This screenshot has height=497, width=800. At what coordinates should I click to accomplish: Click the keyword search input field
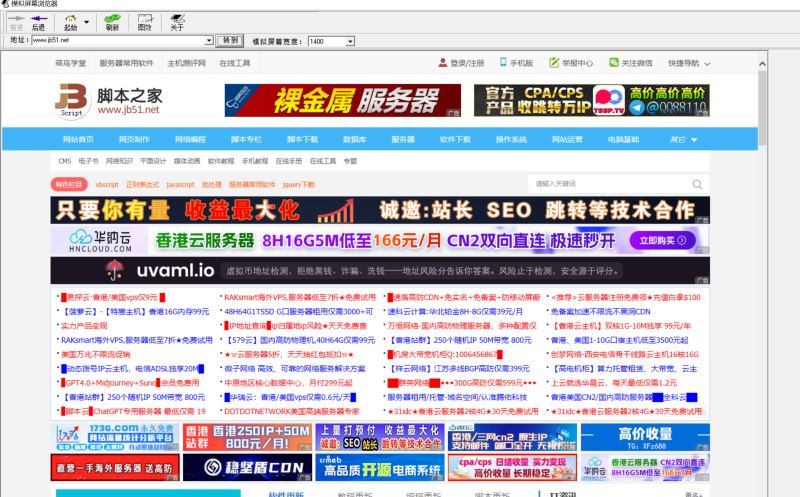point(610,184)
